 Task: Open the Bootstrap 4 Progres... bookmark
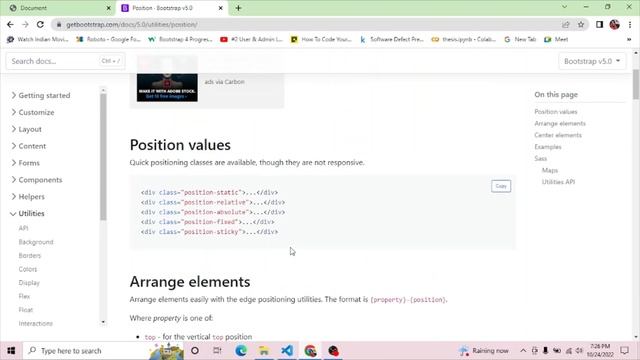click(x=180, y=39)
